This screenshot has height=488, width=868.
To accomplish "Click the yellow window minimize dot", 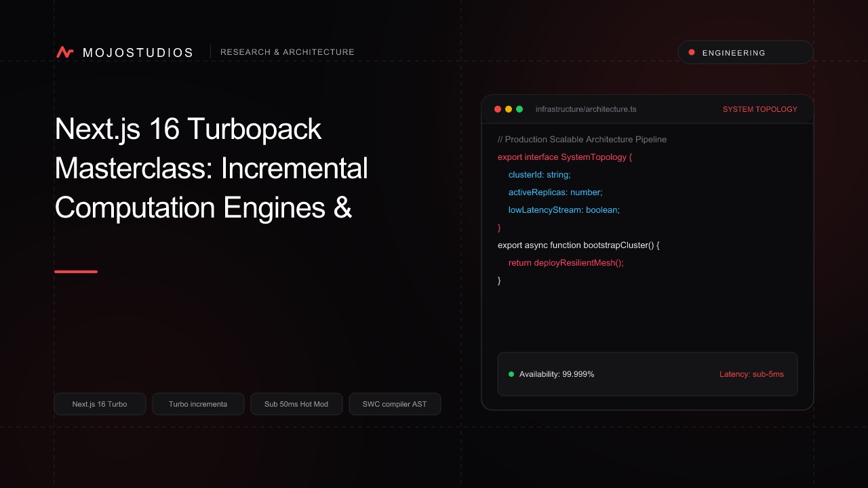I will 509,109.
